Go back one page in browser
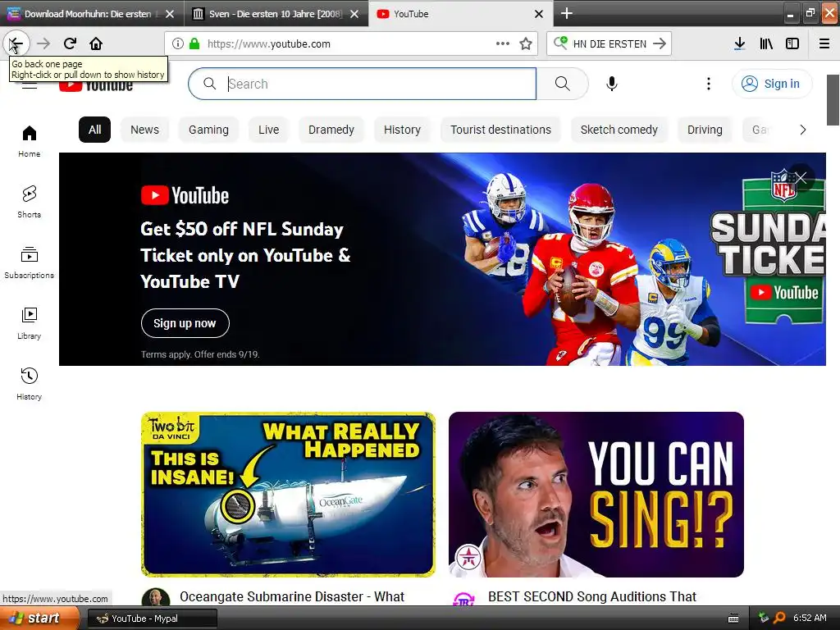The width and height of the screenshot is (840, 630). point(16,43)
